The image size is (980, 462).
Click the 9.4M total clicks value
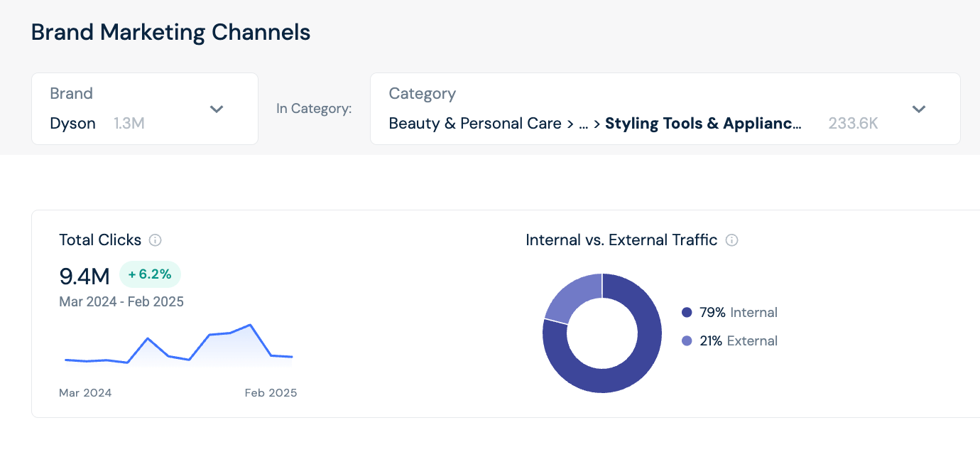83,276
